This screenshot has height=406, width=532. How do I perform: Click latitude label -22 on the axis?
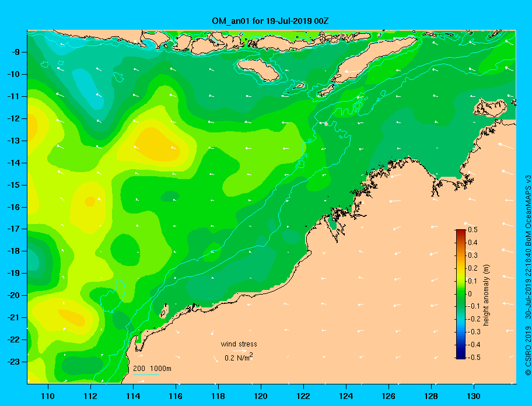13,339
